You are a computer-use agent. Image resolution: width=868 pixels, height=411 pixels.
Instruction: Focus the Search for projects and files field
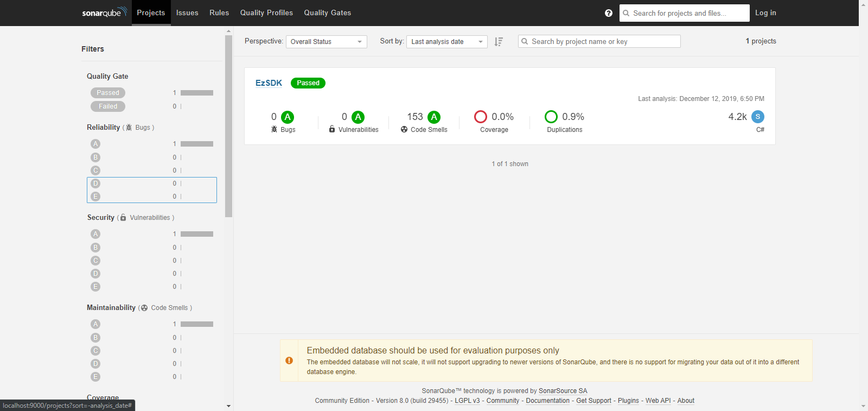click(x=685, y=13)
